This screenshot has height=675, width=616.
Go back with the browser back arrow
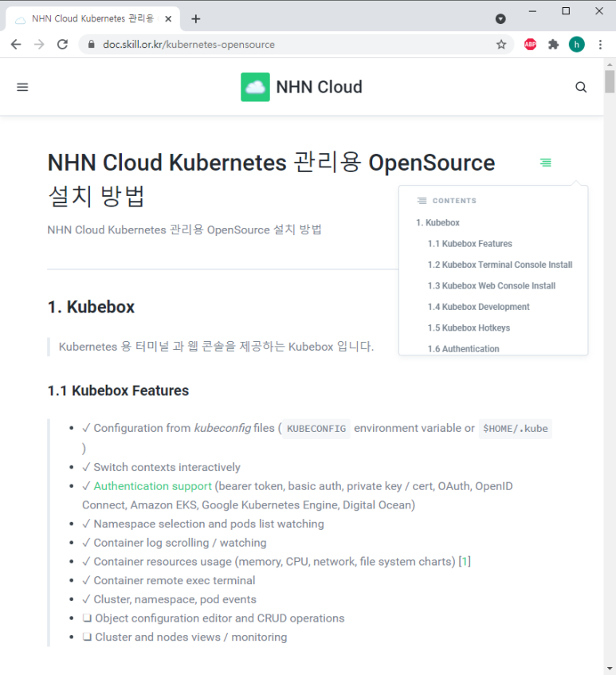coord(16,45)
